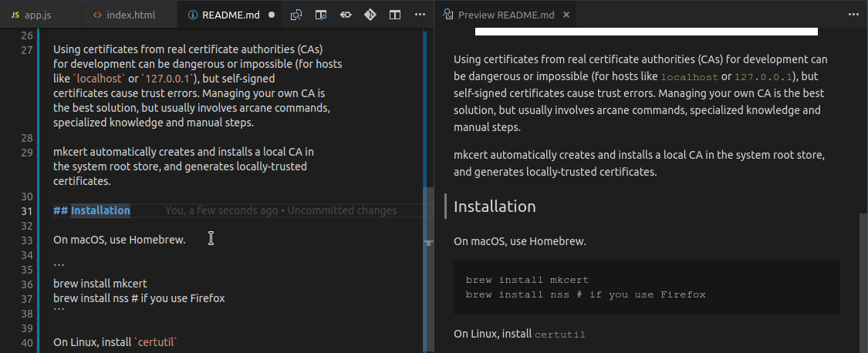The height and width of the screenshot is (353, 868).
Task: Click 'brew install mkcert' line in editor
Action: pyautogui.click(x=100, y=284)
